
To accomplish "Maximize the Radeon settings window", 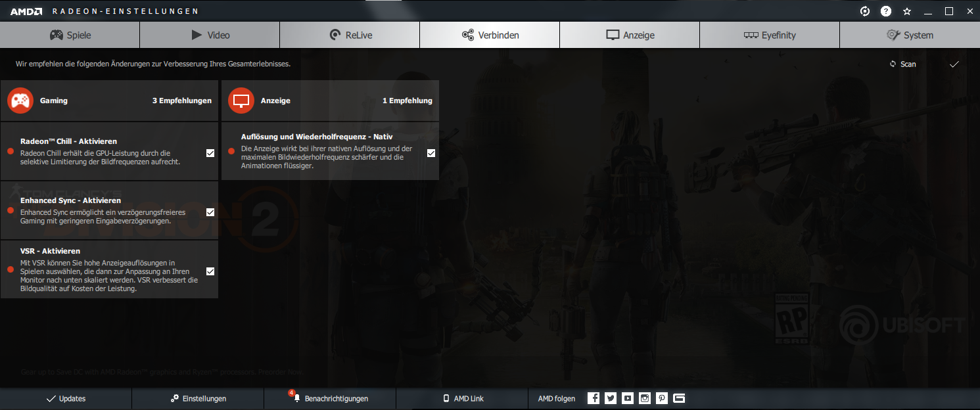I will (x=949, y=11).
